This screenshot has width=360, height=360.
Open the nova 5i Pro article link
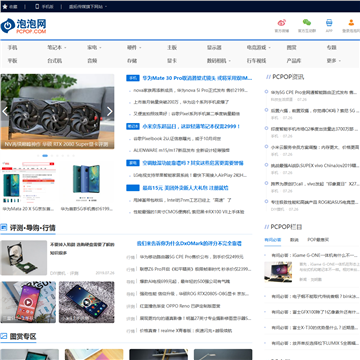pos(191,90)
